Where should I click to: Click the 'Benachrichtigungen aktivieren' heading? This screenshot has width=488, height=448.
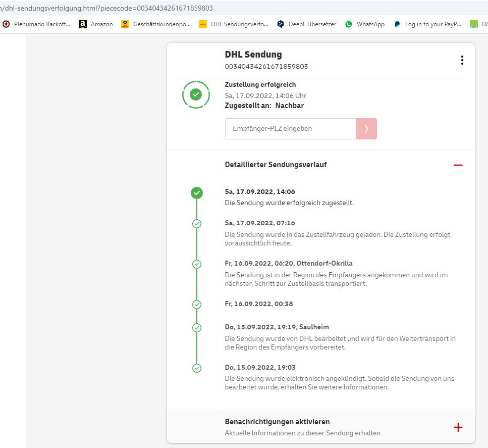tap(277, 422)
